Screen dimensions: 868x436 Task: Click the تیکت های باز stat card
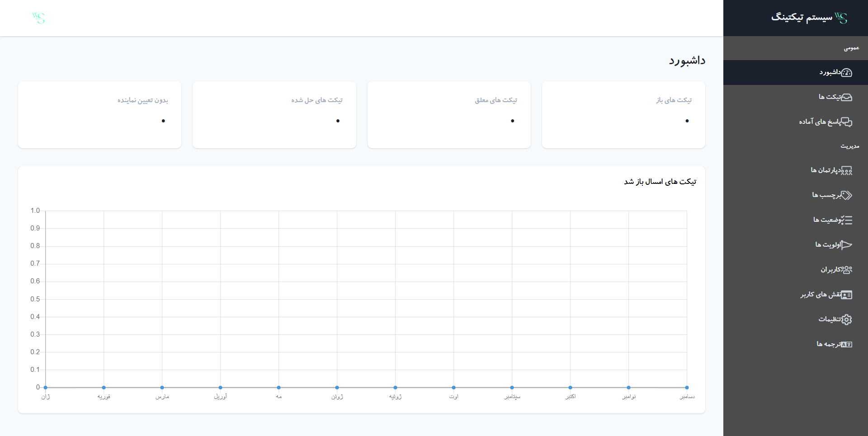623,115
